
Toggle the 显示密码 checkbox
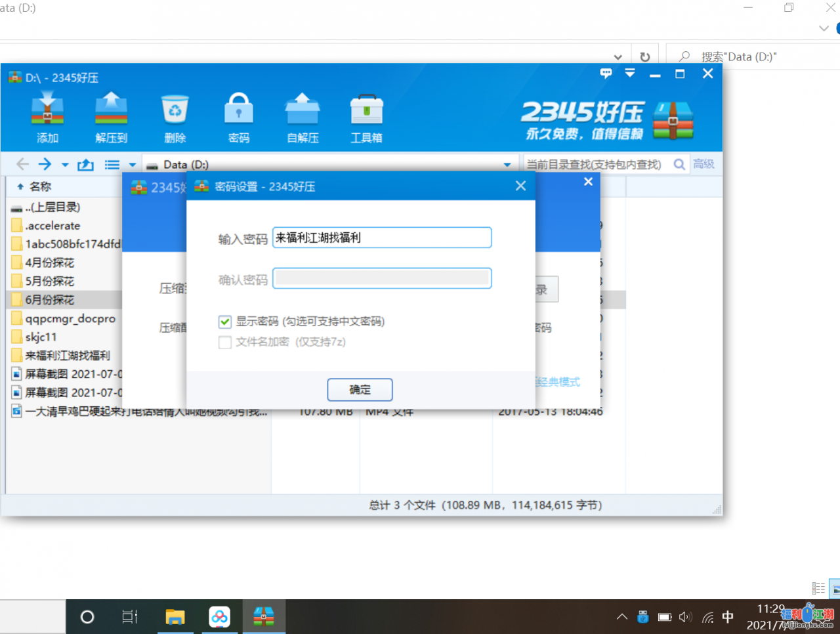pos(225,322)
